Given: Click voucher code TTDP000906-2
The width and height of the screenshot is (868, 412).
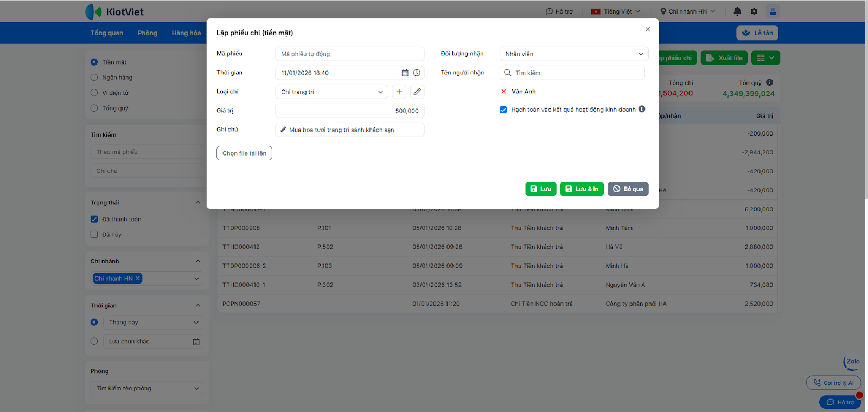Looking at the screenshot, I should (244, 266).
